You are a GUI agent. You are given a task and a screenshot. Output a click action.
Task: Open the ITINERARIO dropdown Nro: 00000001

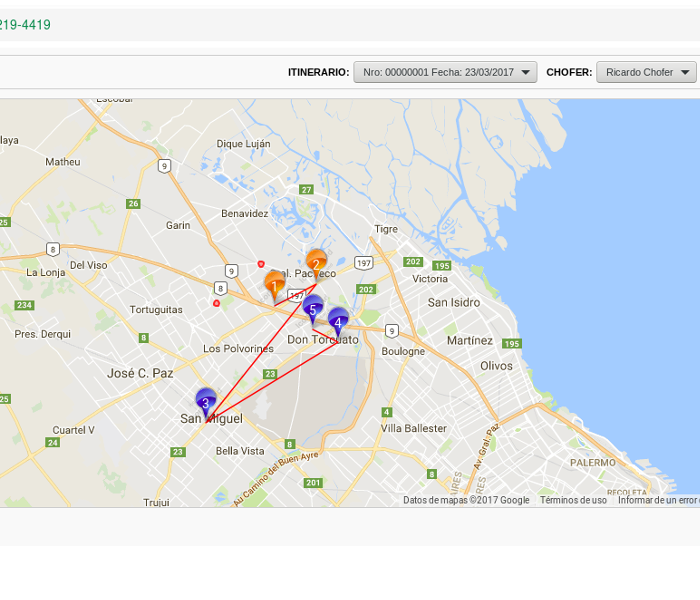[445, 72]
